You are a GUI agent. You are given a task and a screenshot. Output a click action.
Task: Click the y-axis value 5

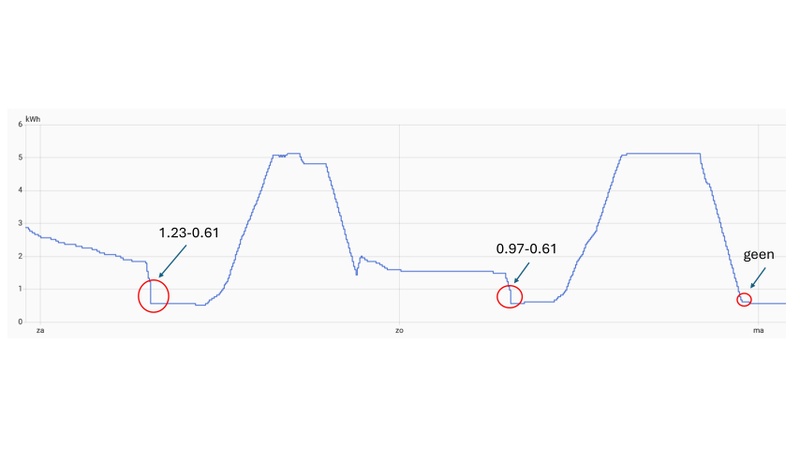tap(20, 158)
